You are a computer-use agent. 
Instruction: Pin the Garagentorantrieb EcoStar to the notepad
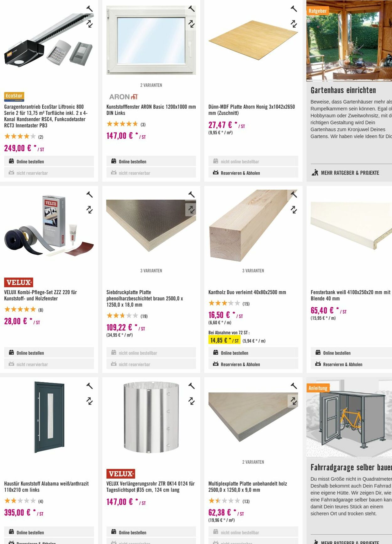tap(90, 9)
